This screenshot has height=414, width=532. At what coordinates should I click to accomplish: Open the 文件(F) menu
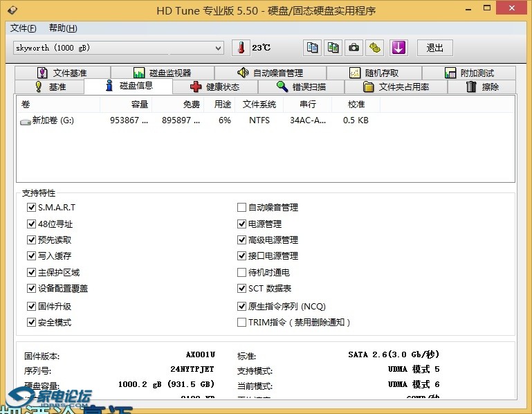click(24, 28)
